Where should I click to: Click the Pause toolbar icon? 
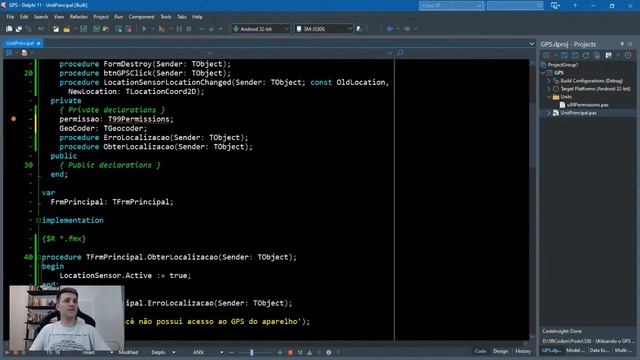coord(179,29)
